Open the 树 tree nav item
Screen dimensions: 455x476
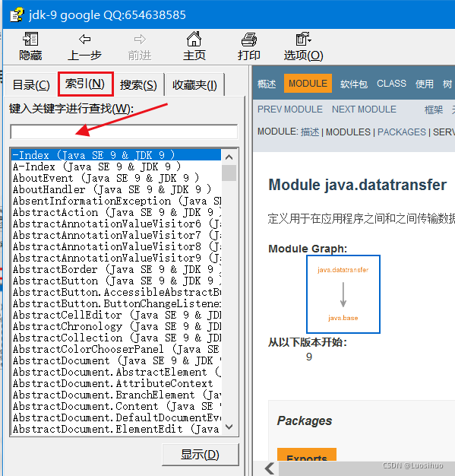pos(447,84)
